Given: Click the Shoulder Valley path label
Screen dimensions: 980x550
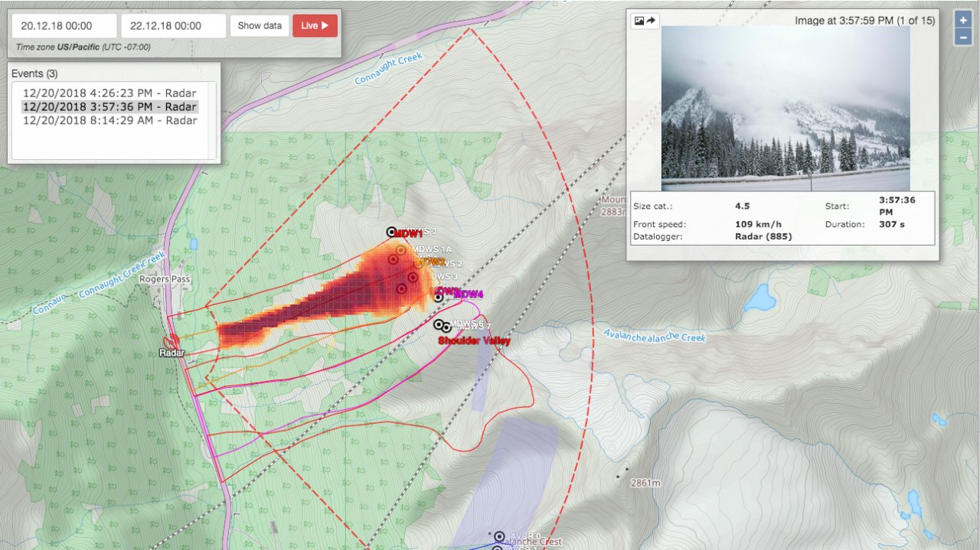Looking at the screenshot, I should click(x=474, y=341).
